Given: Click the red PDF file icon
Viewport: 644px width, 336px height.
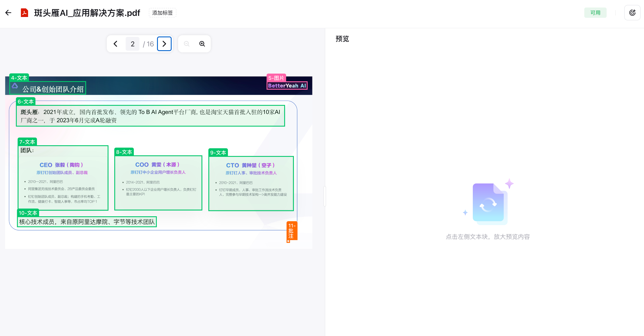Looking at the screenshot, I should click(24, 13).
